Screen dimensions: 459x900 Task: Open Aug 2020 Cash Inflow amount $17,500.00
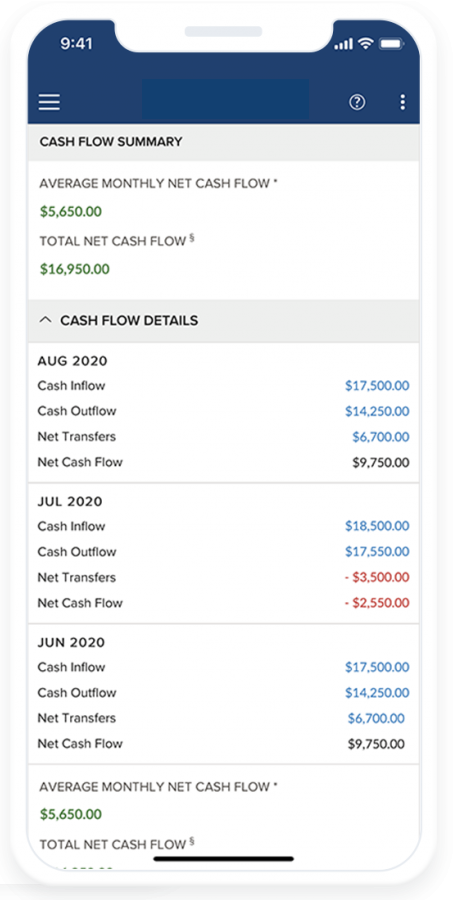tap(377, 386)
